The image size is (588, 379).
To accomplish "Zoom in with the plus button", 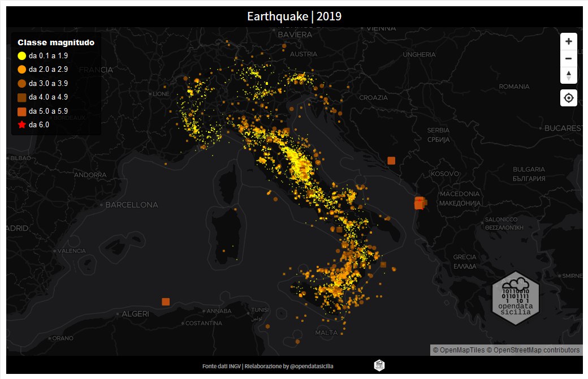I will 569,41.
